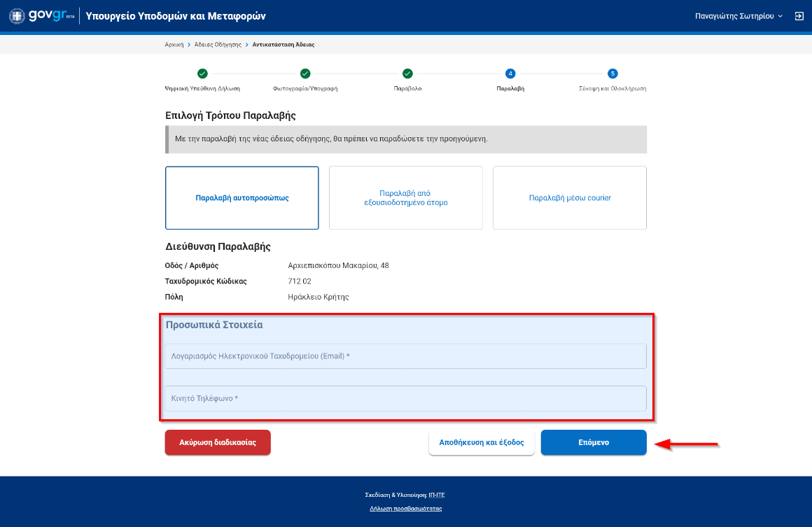Click the Email input field
The width and height of the screenshot is (812, 527).
pos(406,356)
